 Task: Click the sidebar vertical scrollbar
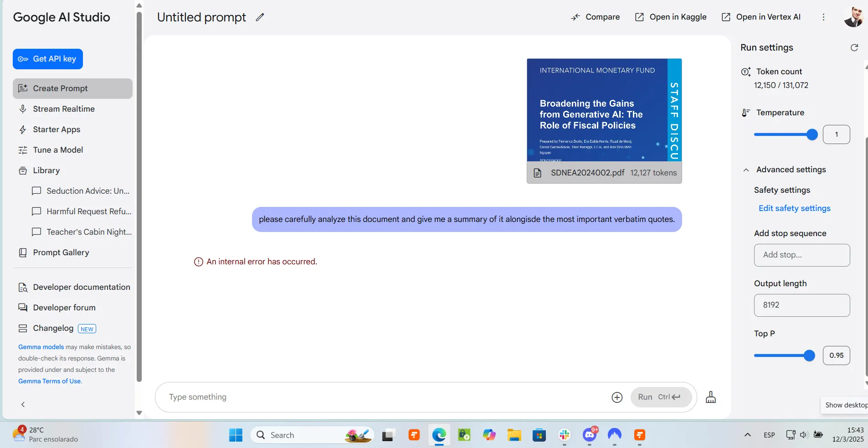pos(139,196)
